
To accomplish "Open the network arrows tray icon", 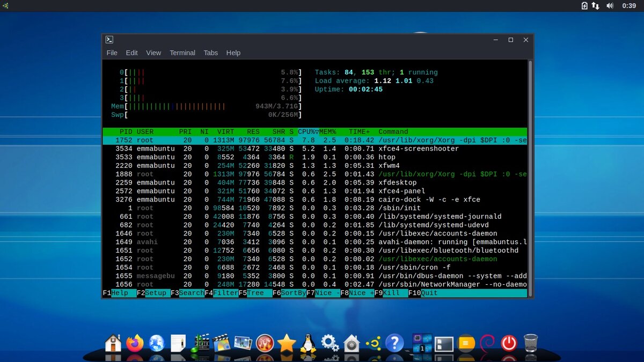I will 596,5.
